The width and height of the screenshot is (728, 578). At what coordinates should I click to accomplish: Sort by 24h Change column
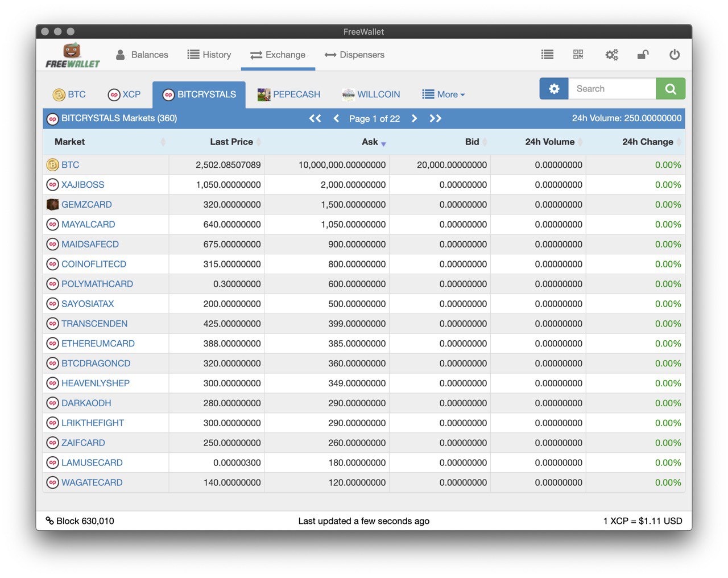(x=647, y=142)
